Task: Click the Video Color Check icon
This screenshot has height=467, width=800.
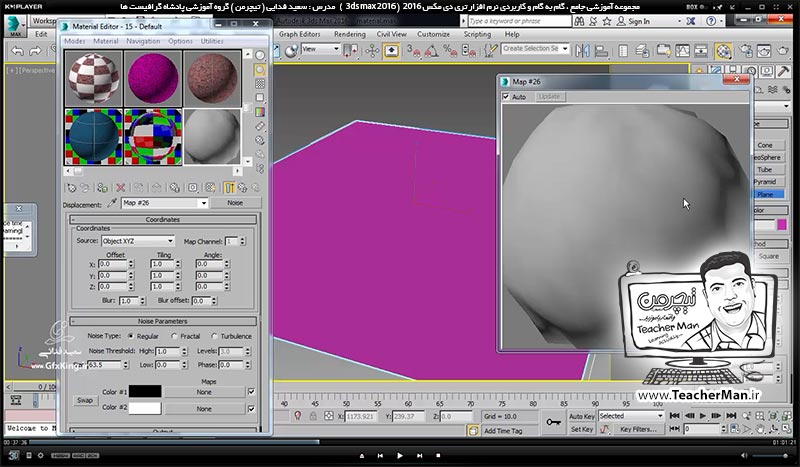Action: (260, 112)
